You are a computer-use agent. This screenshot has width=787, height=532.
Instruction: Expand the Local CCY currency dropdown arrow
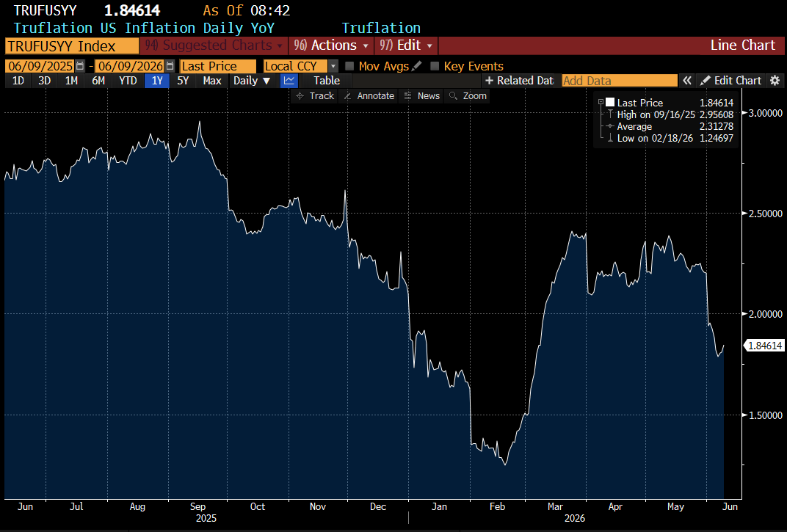pyautogui.click(x=333, y=66)
